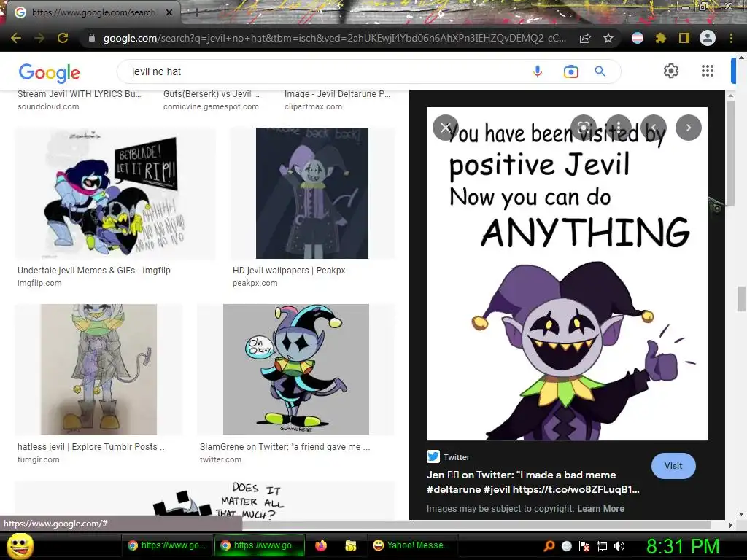
Task: Search by voice using the microphone icon
Action: point(538,71)
